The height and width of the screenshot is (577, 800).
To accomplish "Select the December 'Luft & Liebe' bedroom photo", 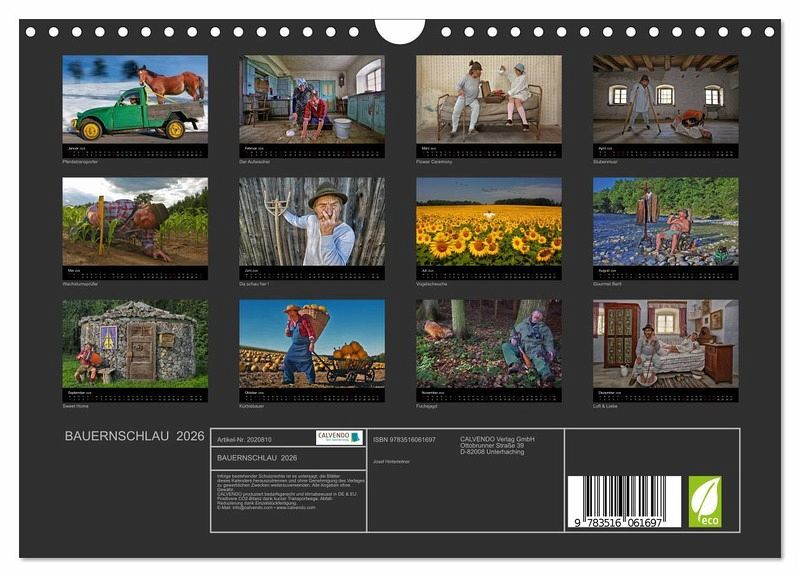I will [665, 343].
